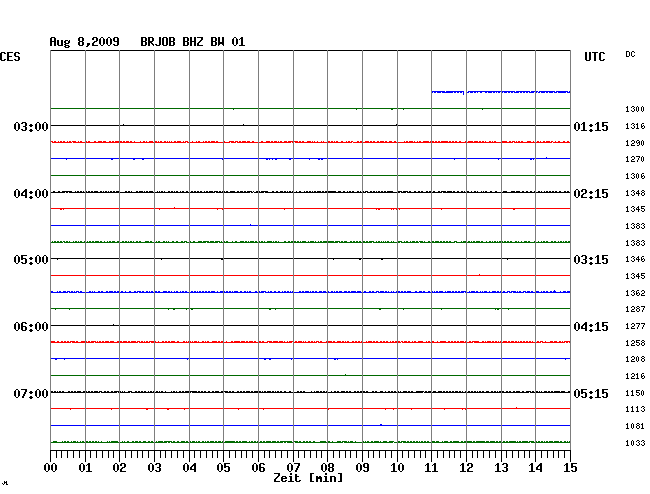This screenshot has height=494, width=650.
Task: Click the x-axis minute label '07'
Action: (x=293, y=468)
